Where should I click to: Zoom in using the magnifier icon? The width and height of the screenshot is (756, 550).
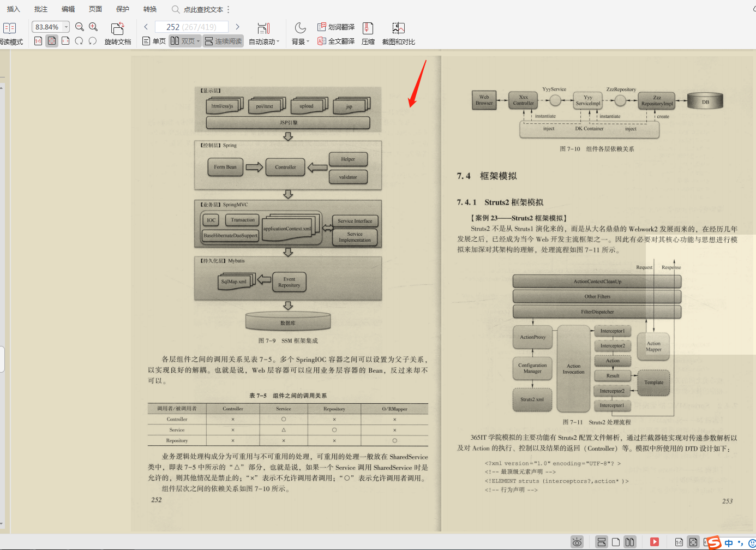pos(93,26)
